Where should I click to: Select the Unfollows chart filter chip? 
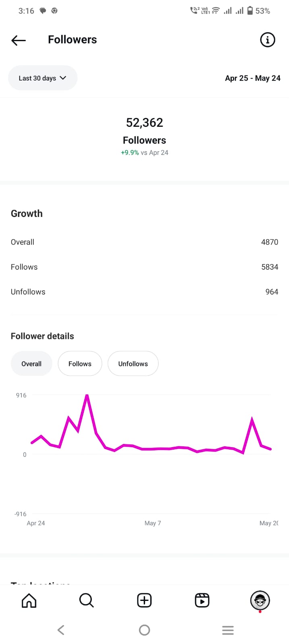pos(133,363)
